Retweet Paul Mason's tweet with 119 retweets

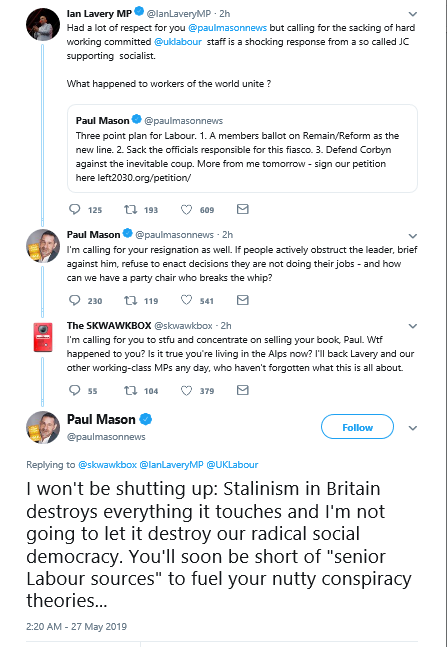(x=131, y=300)
